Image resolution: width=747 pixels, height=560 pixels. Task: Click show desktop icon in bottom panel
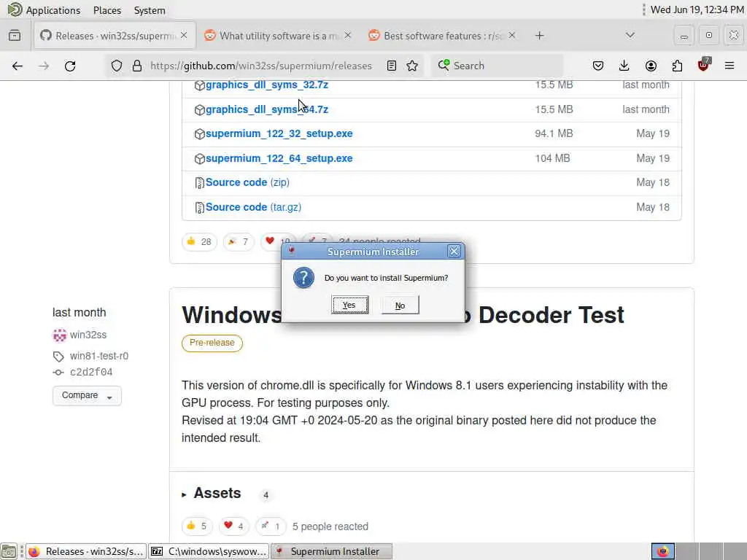click(9, 551)
